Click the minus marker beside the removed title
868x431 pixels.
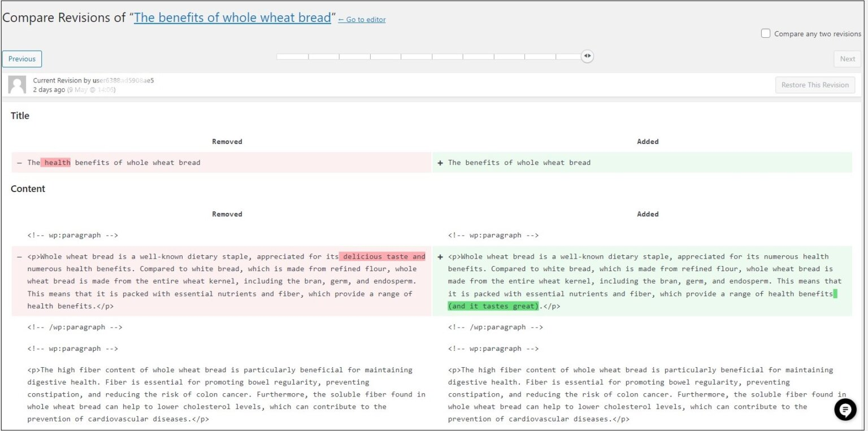[20, 163]
